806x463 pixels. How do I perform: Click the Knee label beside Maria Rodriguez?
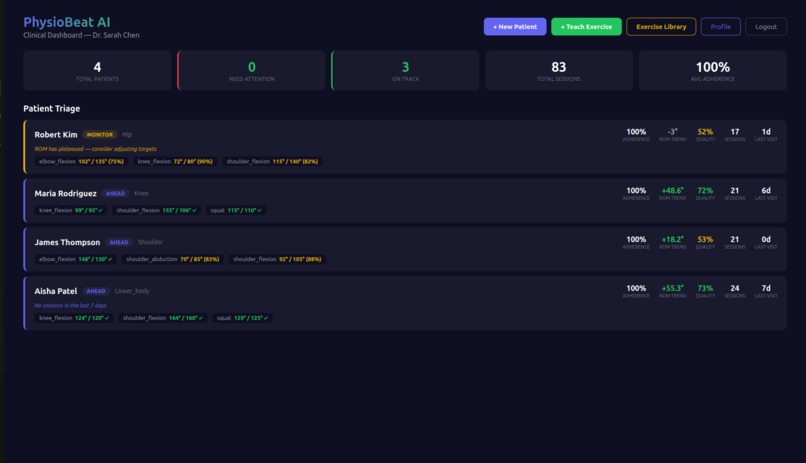click(141, 194)
